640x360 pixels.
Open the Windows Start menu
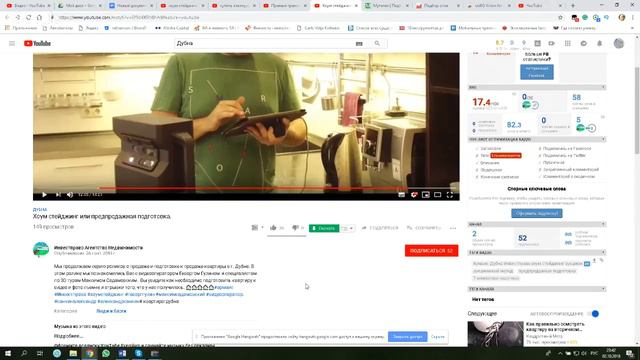point(8,353)
